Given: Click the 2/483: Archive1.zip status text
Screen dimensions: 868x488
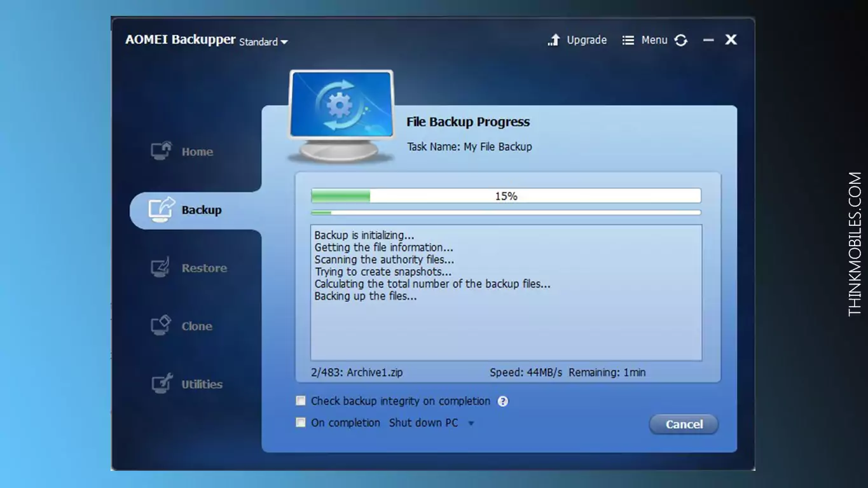Looking at the screenshot, I should pyautogui.click(x=357, y=372).
